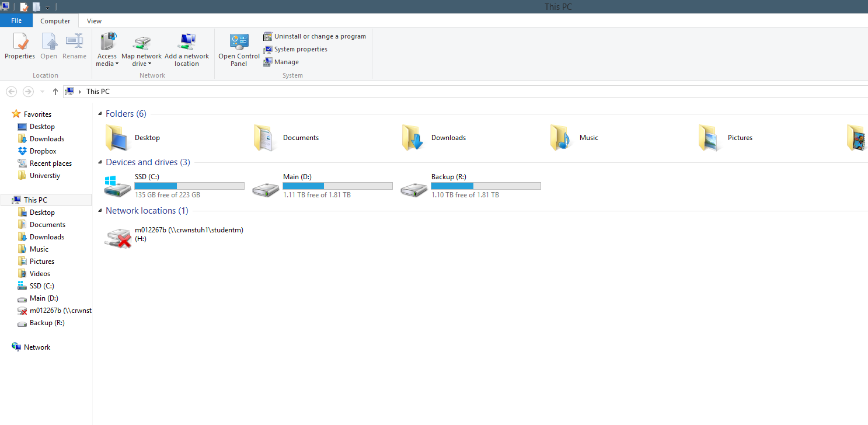Select the Music folder in Folders group
The height and width of the screenshot is (425, 868).
(575, 138)
